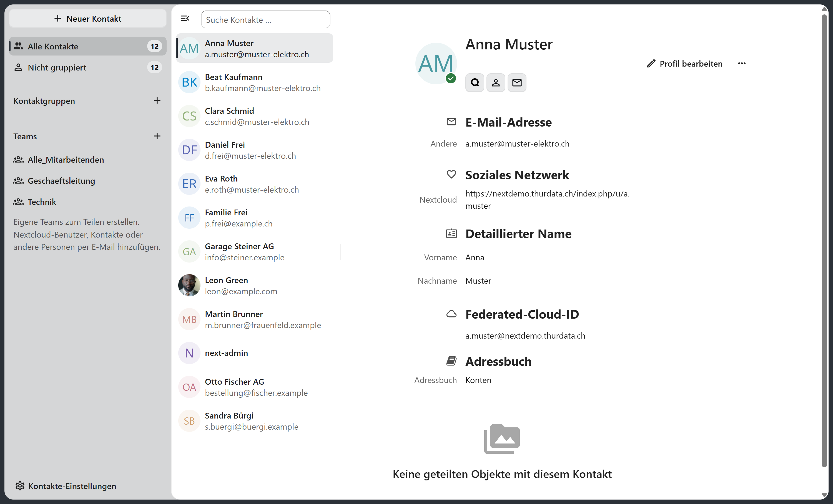Select contact Otto Fischer AG
This screenshot has width=833, height=504.
tap(255, 387)
